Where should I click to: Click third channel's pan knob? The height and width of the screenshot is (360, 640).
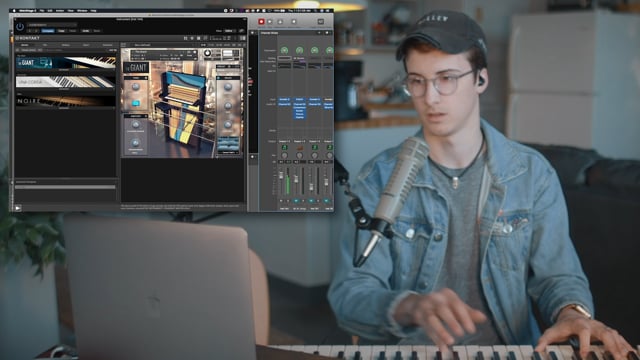314,156
